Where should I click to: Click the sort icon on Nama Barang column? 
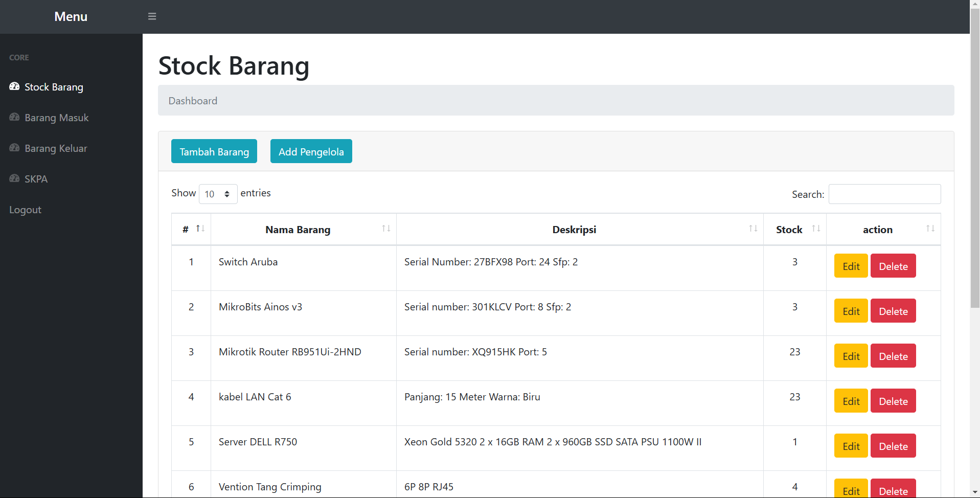click(386, 229)
